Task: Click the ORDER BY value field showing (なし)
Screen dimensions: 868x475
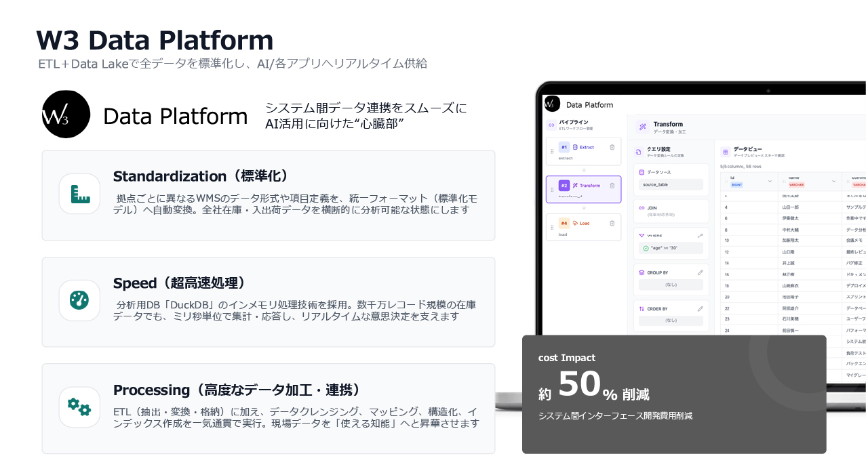Action: 671,321
